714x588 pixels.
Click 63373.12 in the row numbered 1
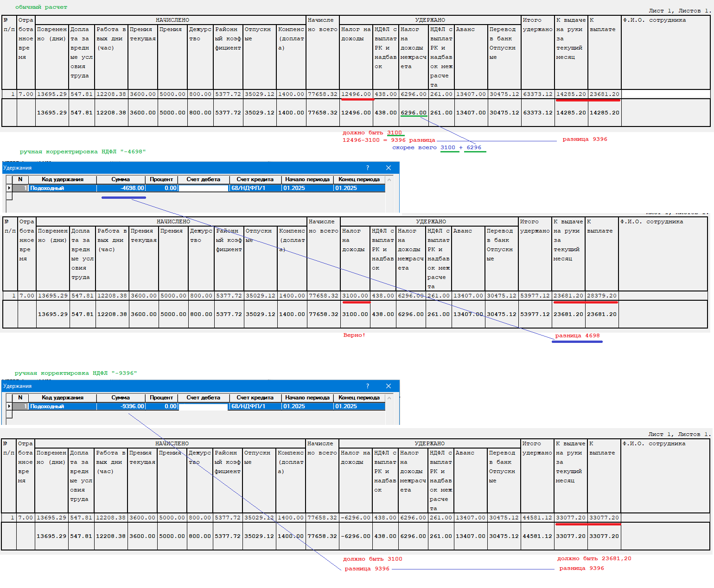pos(538,94)
